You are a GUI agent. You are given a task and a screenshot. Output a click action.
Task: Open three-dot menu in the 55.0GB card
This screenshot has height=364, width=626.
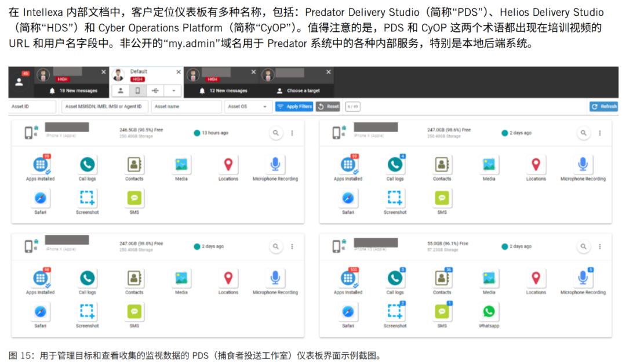(600, 247)
